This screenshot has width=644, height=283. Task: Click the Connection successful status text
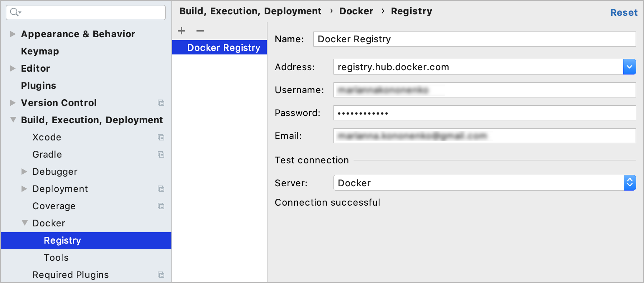(x=327, y=202)
